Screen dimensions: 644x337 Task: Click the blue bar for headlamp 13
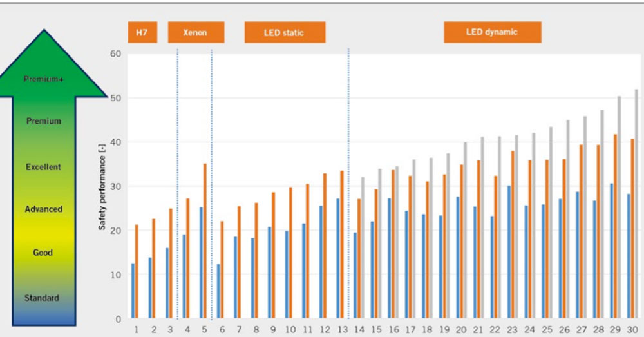click(x=338, y=258)
